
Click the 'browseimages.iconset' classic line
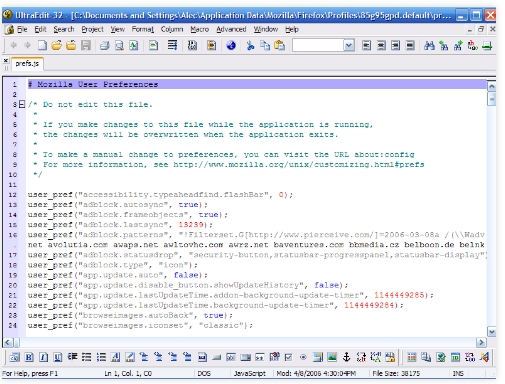pyautogui.click(x=140, y=325)
